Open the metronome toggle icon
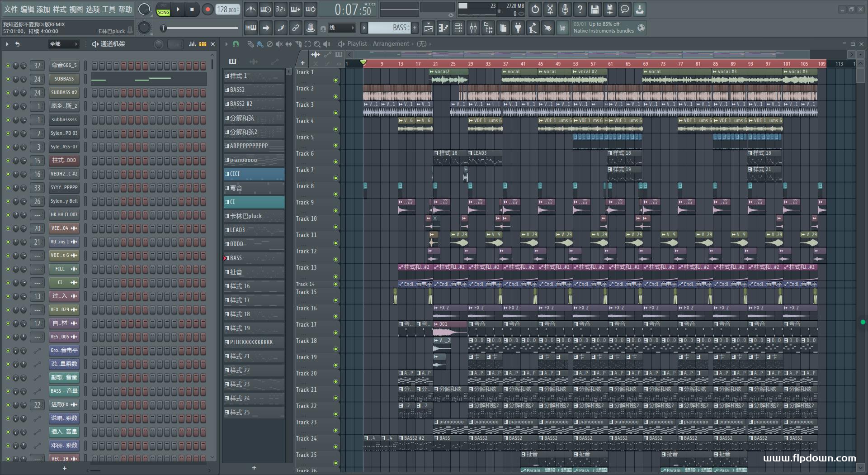Image resolution: width=868 pixels, height=475 pixels. pos(250,9)
